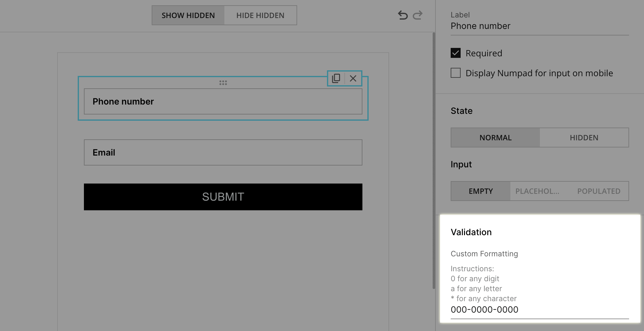Click the 'a for any letter' instruction

click(x=476, y=289)
